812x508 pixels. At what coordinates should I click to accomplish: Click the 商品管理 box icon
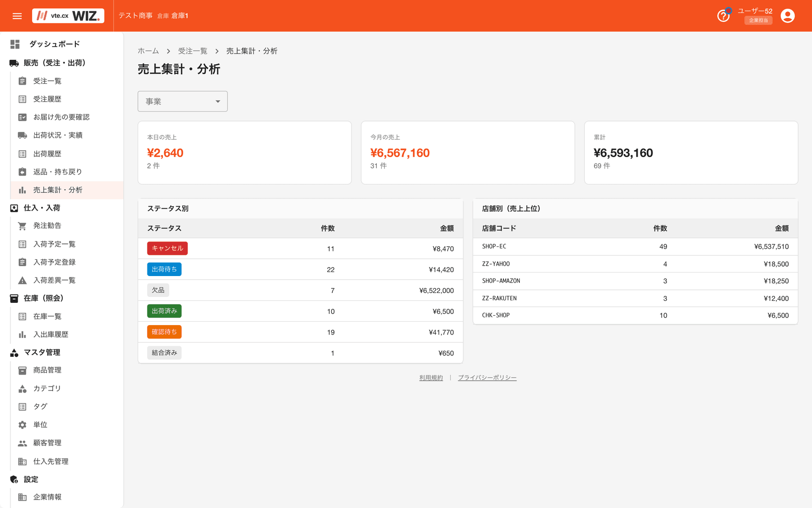click(x=22, y=370)
